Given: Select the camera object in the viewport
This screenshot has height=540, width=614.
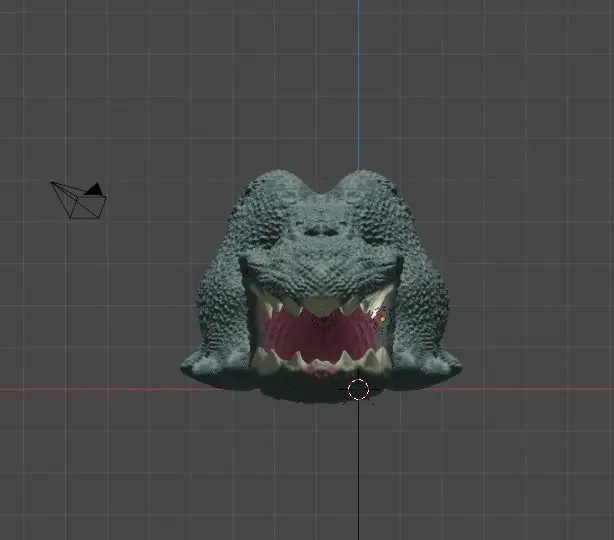Looking at the screenshot, I should click(78, 200).
